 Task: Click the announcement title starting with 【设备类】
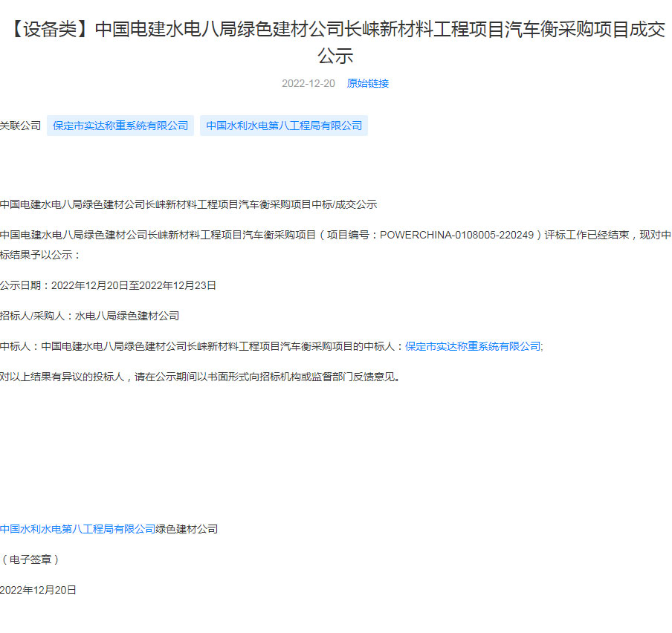(x=335, y=30)
